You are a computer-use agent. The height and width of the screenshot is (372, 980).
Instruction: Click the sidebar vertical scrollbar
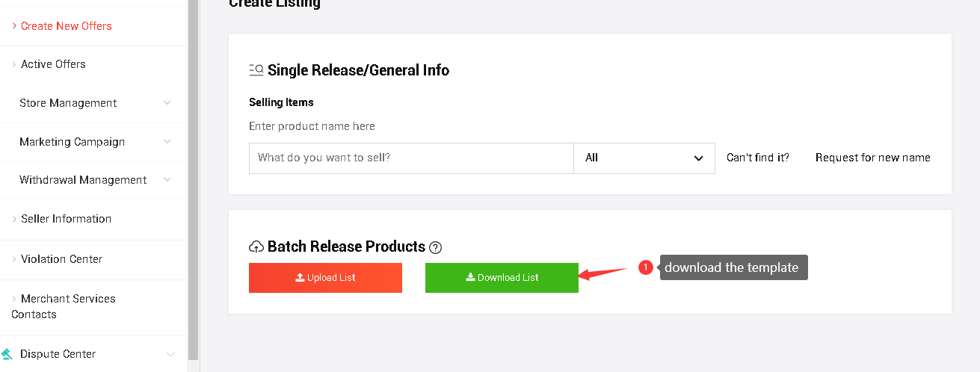(x=193, y=179)
